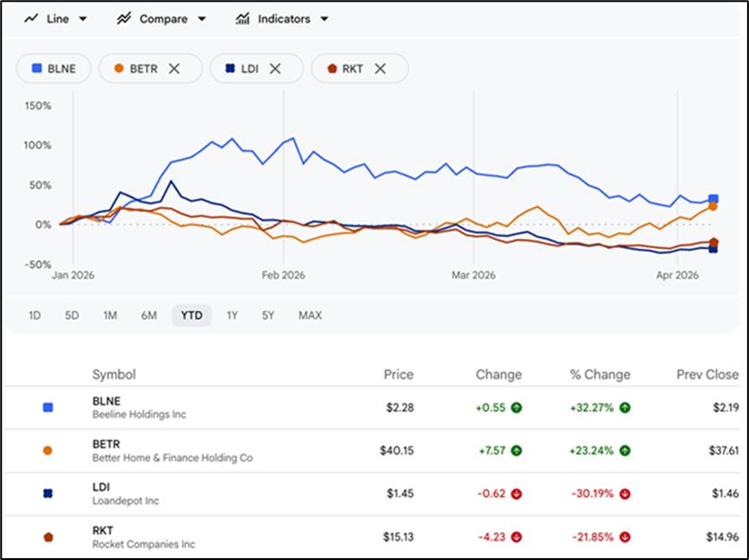Switch to the 1M time range
Screen dimensions: 749x560
point(110,316)
